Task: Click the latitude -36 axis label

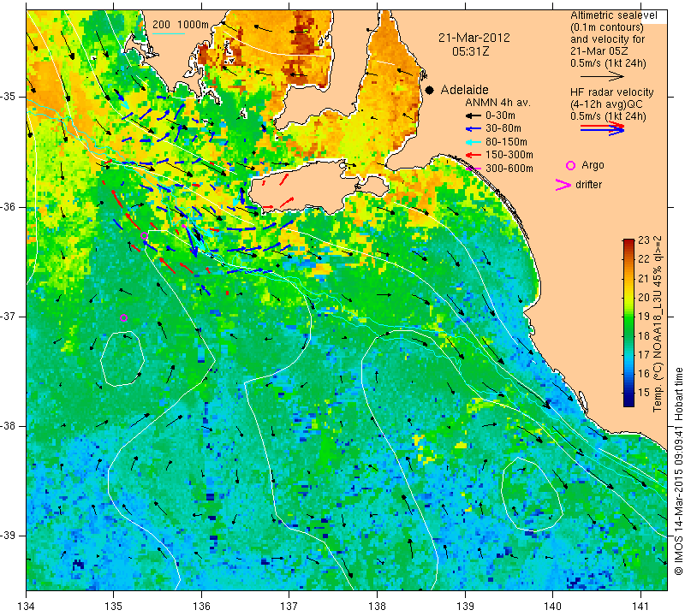Action: (x=9, y=206)
